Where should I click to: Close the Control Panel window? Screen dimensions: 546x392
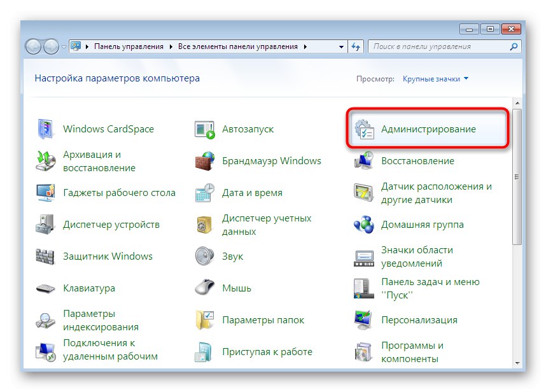(511, 29)
